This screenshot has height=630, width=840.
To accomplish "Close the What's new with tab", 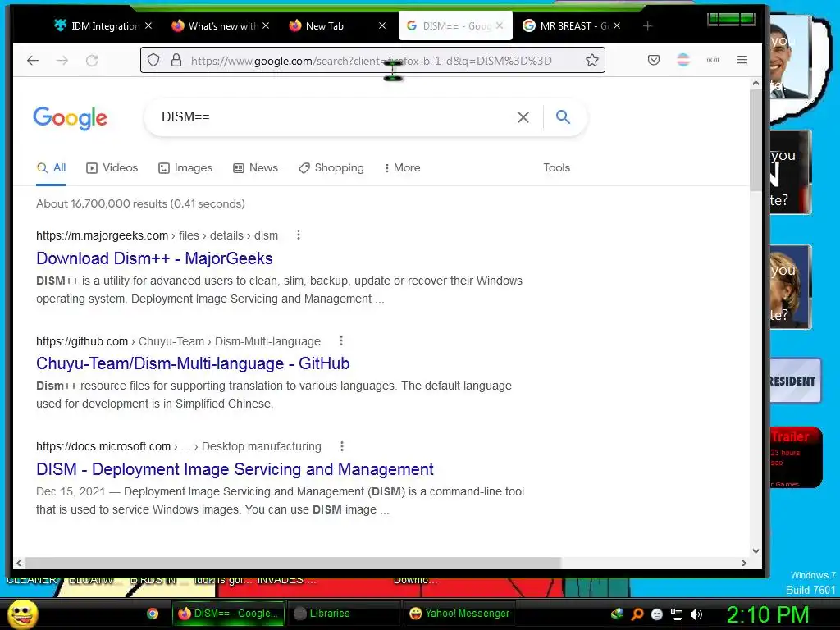I will 266,25.
